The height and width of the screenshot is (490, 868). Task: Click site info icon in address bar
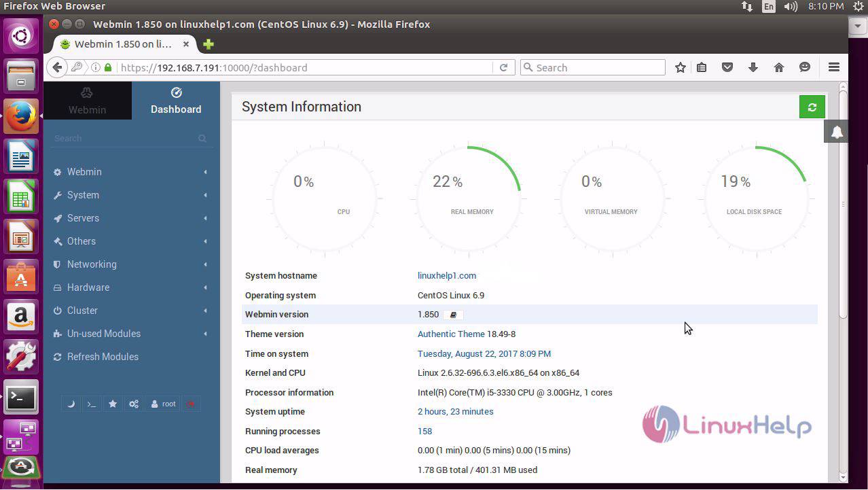click(x=96, y=67)
